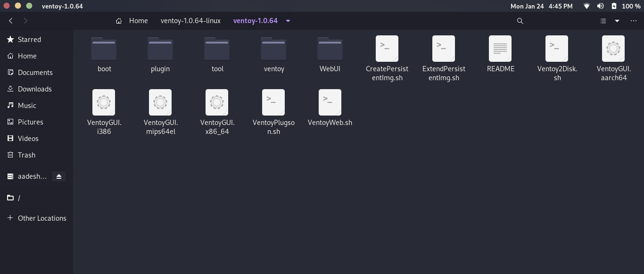
Task: Open the boot folder
Action: coord(104,49)
